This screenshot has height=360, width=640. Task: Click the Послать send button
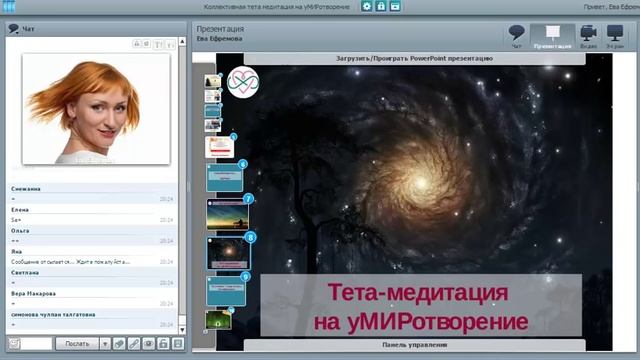pos(78,344)
